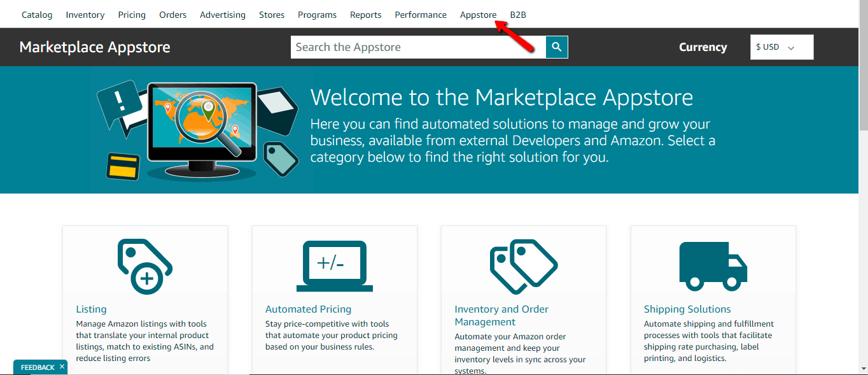Check the Performance menu
The width and height of the screenshot is (868, 375).
(420, 14)
